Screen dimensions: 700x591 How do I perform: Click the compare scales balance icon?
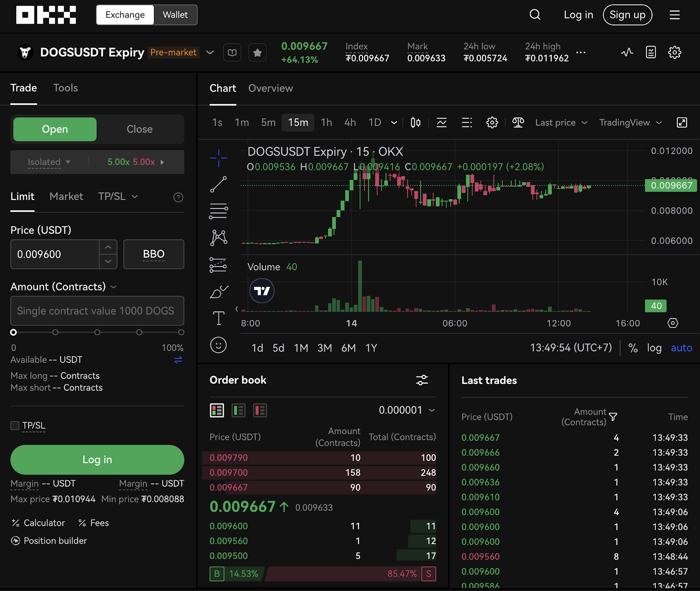[518, 123]
